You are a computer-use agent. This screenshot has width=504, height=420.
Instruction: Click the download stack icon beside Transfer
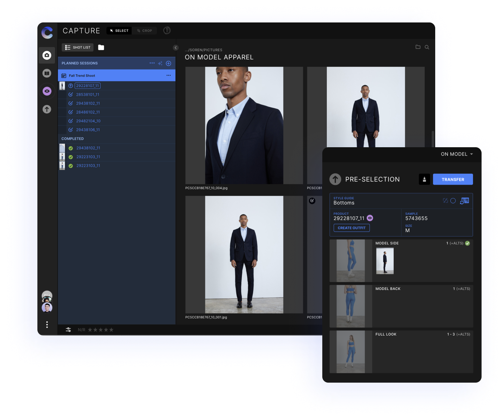tap(424, 179)
